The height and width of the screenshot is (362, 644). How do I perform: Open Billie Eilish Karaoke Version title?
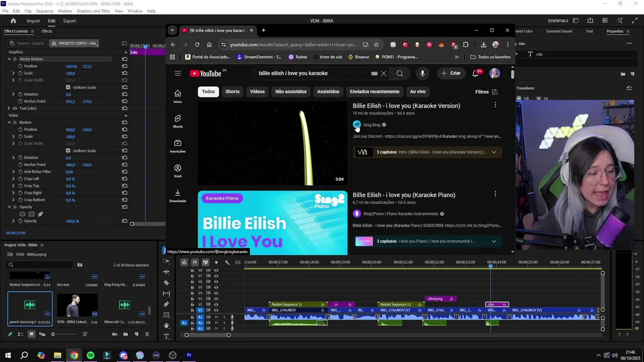tap(407, 106)
